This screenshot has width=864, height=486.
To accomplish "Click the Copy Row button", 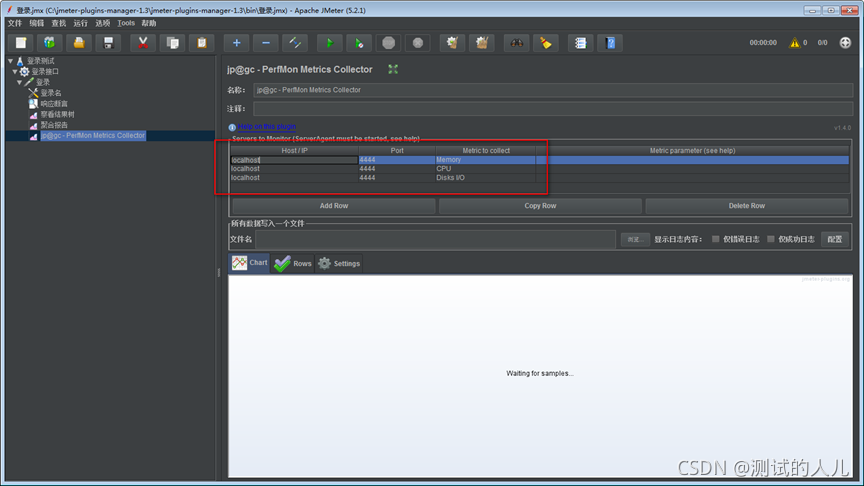I will tap(540, 206).
